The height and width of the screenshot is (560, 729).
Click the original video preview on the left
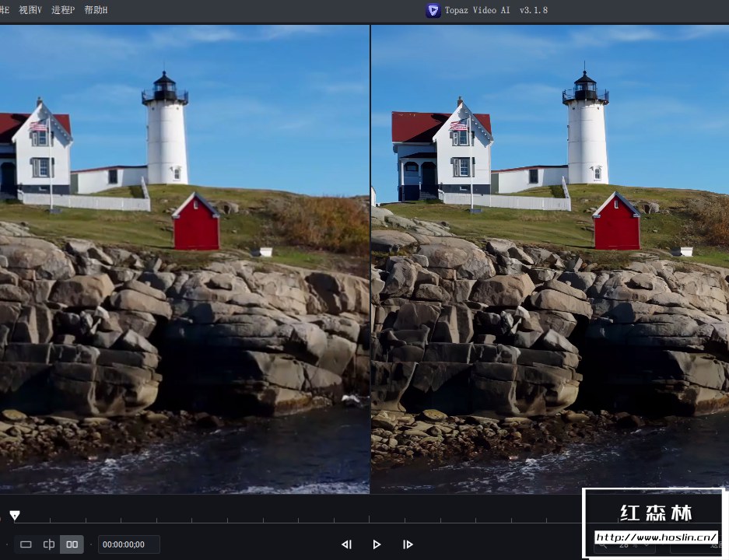[184, 259]
